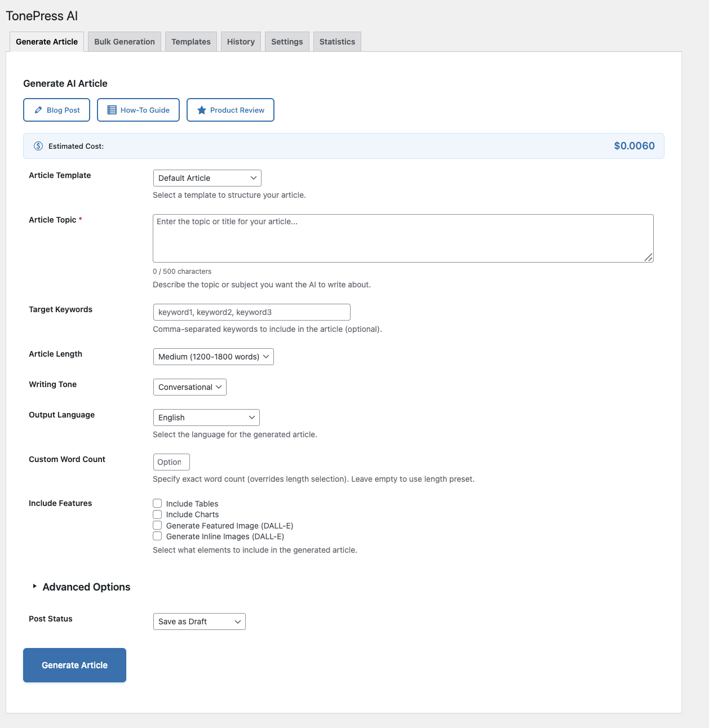Click the 'Include Features' label
The height and width of the screenshot is (728, 709).
pyautogui.click(x=60, y=503)
